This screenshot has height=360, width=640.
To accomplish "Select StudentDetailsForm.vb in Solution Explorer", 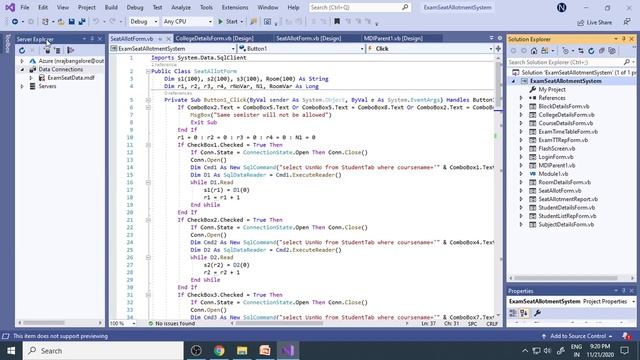I will click(567, 207).
